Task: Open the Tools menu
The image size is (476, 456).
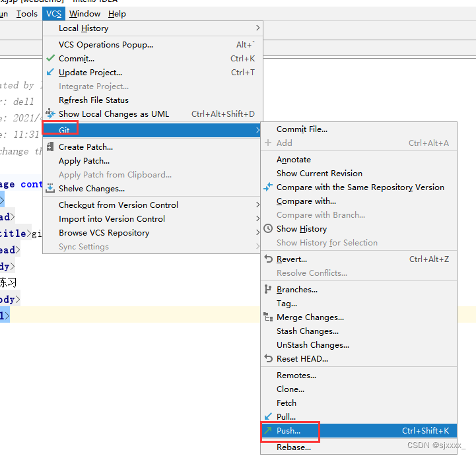Action: click(27, 14)
